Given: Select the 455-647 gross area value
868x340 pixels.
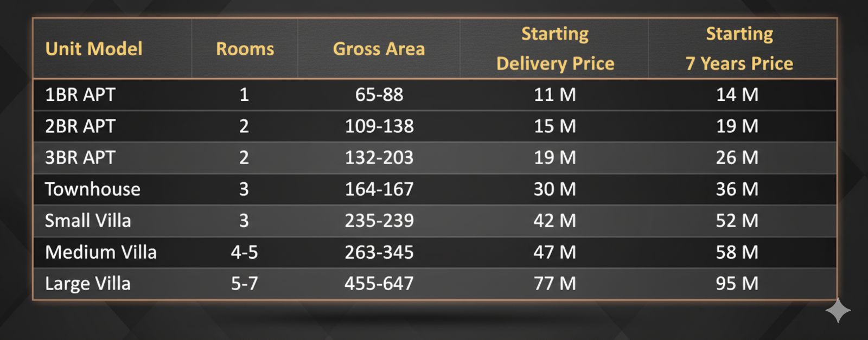Looking at the screenshot, I should coord(379,284).
